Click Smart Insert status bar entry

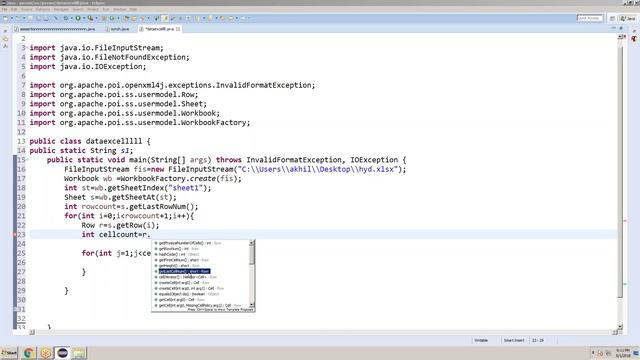coord(514,340)
